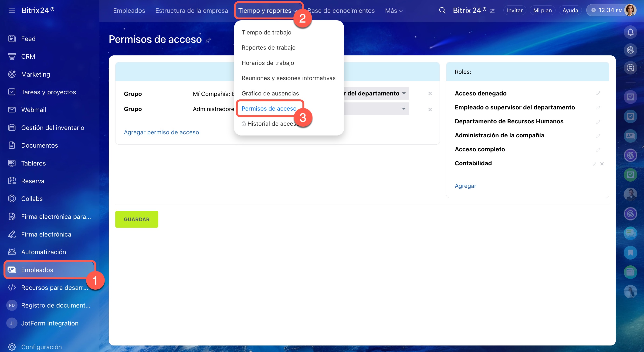Choose Horarios de trabajo from menu
The width and height of the screenshot is (644, 352).
(x=268, y=63)
